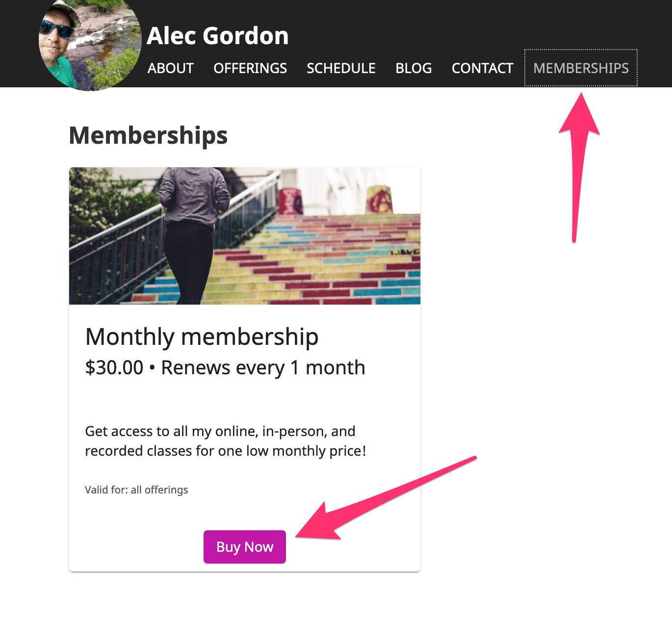Click the Monthly membership card title
Image resolution: width=672 pixels, height=621 pixels.
pos(202,337)
